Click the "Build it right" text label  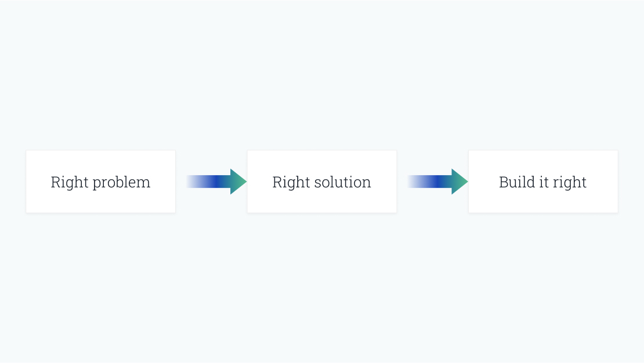click(x=542, y=182)
